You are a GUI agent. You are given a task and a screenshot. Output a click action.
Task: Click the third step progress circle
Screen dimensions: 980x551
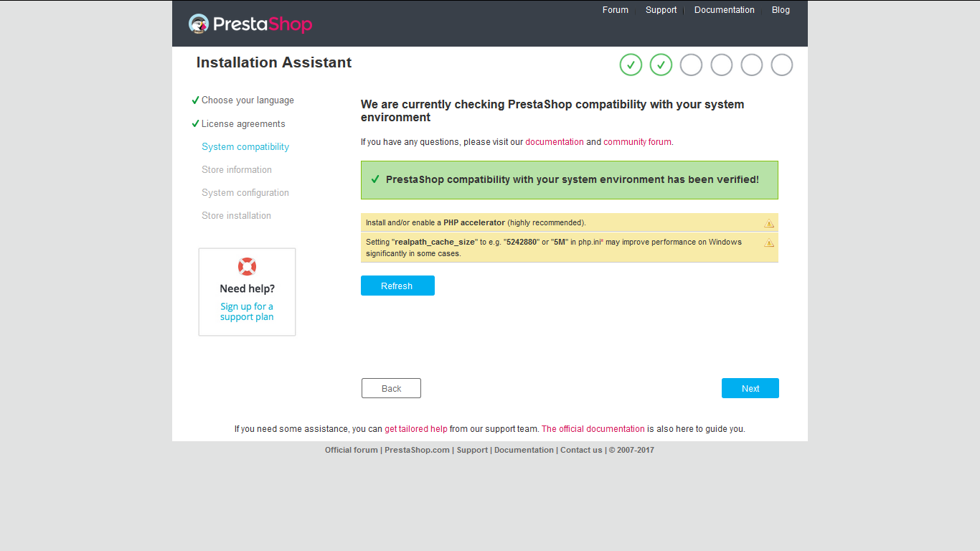pyautogui.click(x=691, y=65)
